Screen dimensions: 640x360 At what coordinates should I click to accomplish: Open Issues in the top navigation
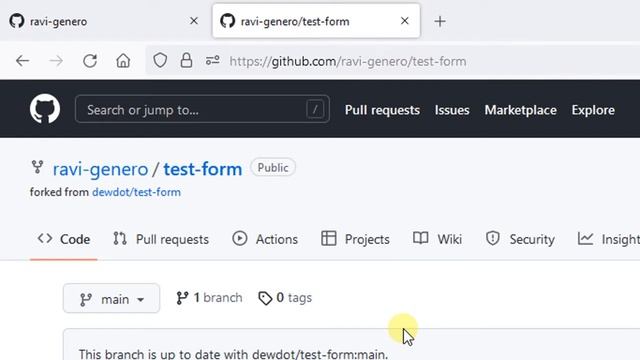tap(452, 110)
